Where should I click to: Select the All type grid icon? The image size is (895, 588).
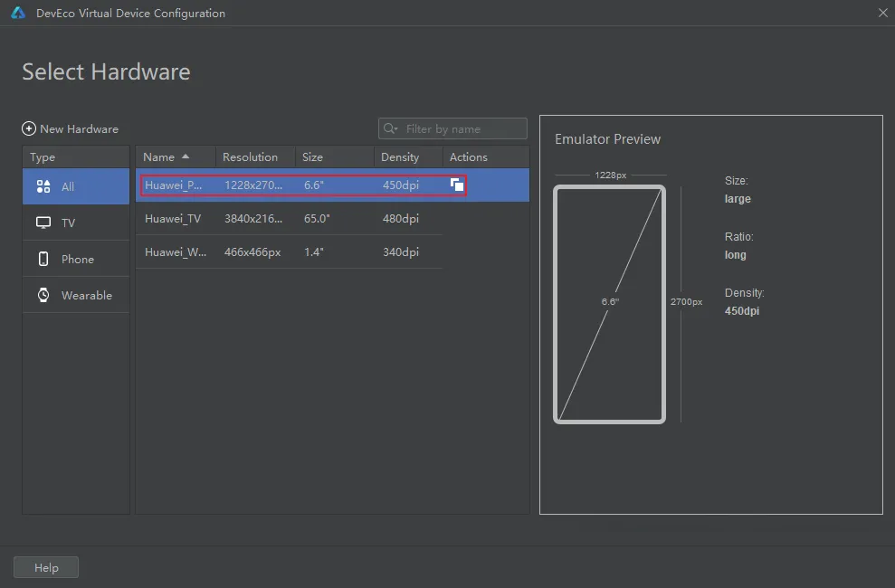43,186
